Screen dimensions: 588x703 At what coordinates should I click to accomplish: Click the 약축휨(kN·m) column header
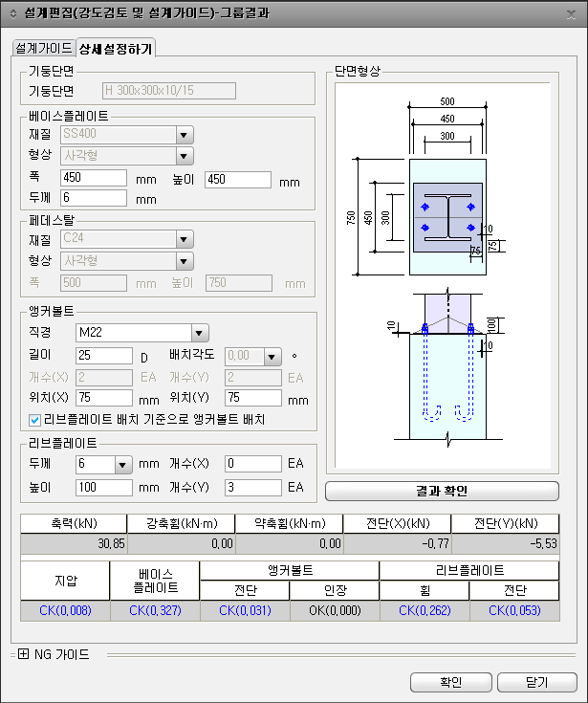click(x=290, y=523)
